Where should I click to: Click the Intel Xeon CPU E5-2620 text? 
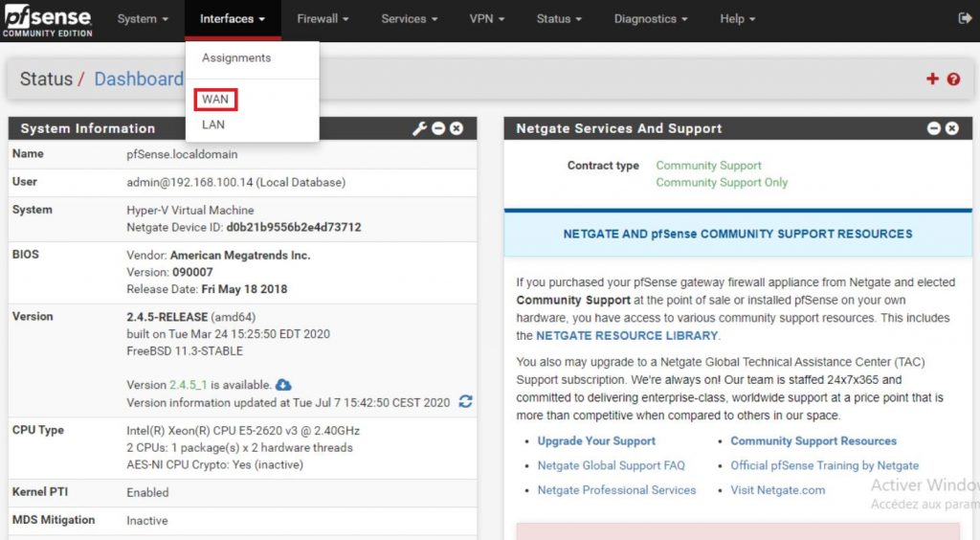[243, 431]
